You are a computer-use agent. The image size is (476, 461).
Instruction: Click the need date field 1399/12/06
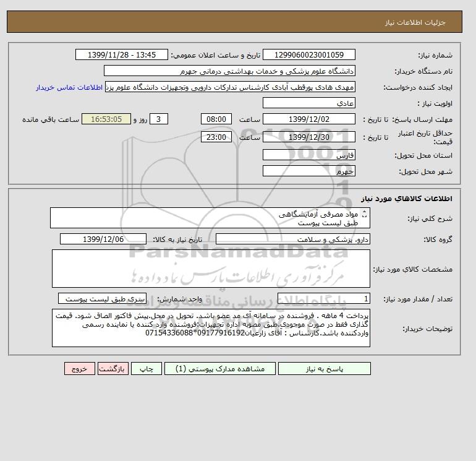point(103,239)
